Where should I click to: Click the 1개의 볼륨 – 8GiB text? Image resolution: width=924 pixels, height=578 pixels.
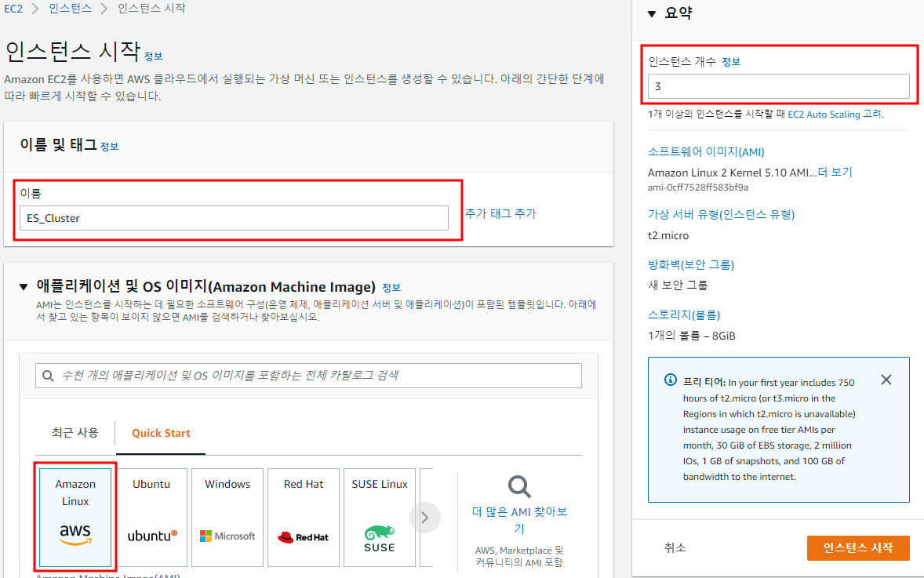pyautogui.click(x=691, y=336)
